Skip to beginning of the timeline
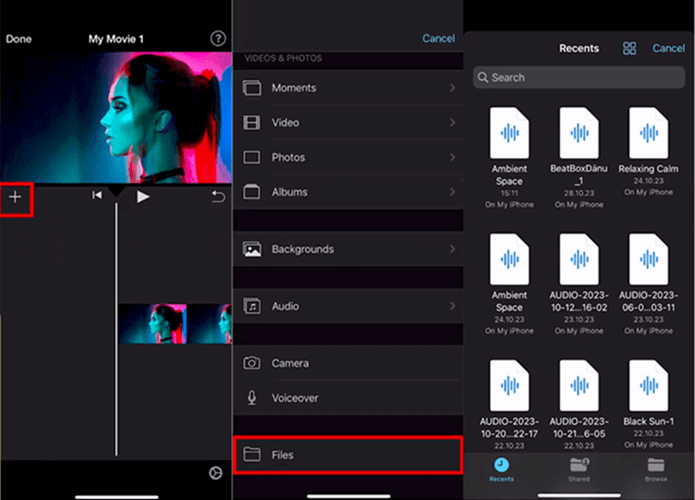This screenshot has height=500, width=695. coord(97,195)
